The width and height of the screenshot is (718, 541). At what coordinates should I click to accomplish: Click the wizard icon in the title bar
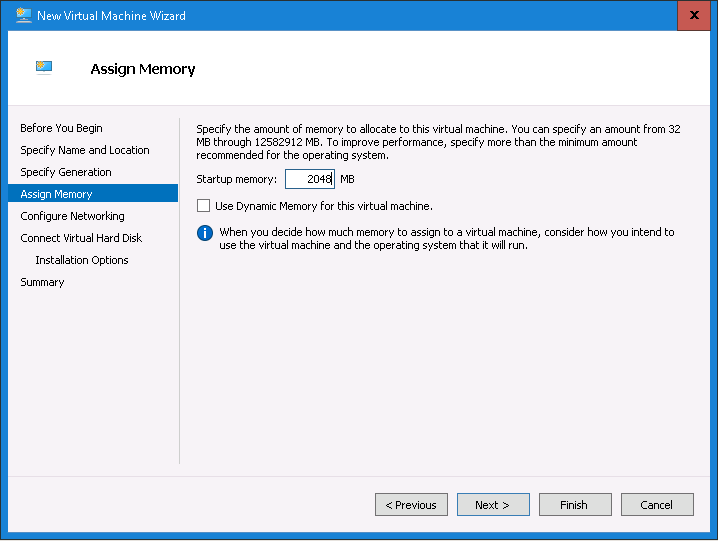(23, 15)
